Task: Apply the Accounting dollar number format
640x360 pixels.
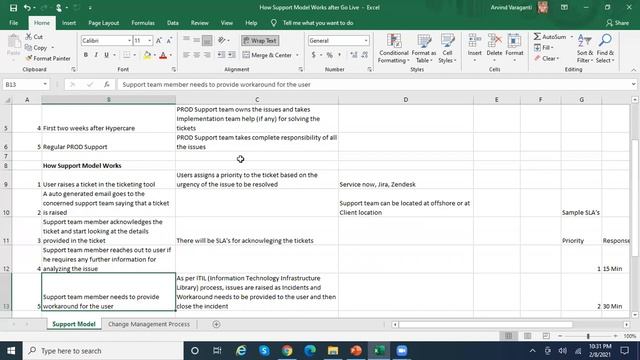Action: tap(313, 55)
